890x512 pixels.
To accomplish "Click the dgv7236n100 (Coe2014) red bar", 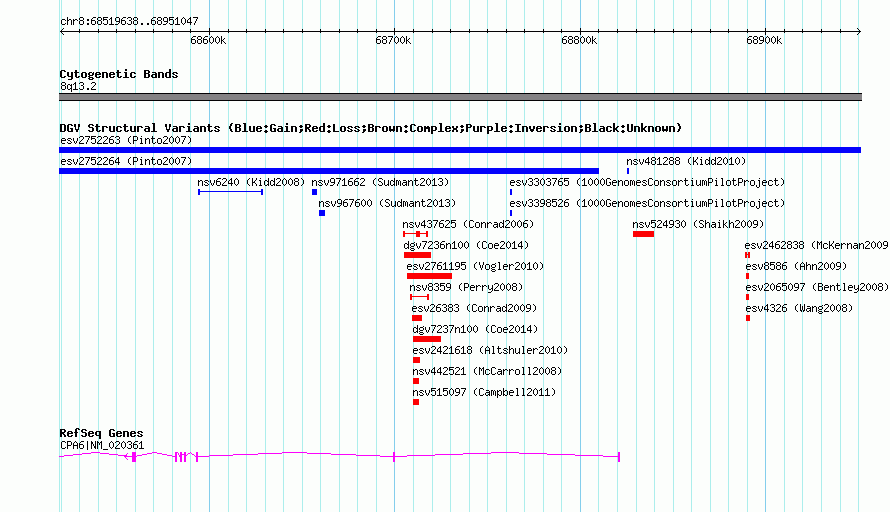I will (x=417, y=255).
